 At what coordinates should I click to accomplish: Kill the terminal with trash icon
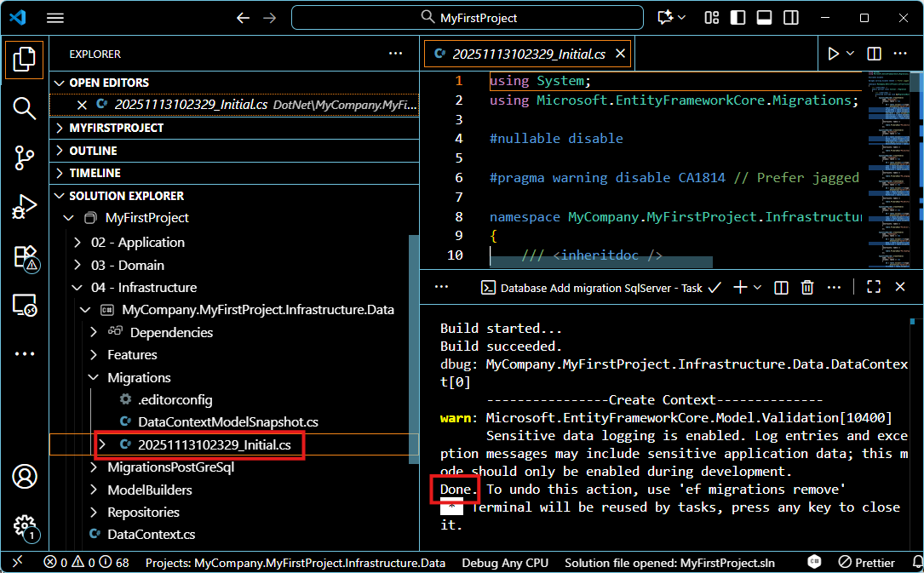click(x=807, y=287)
